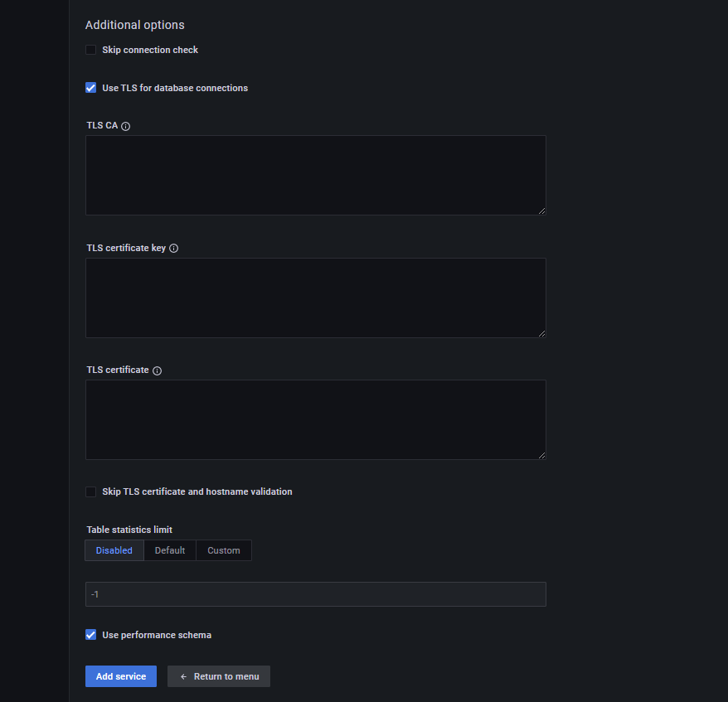The width and height of the screenshot is (728, 702).
Task: Switch table statistics limit to Custom
Action: click(x=224, y=550)
